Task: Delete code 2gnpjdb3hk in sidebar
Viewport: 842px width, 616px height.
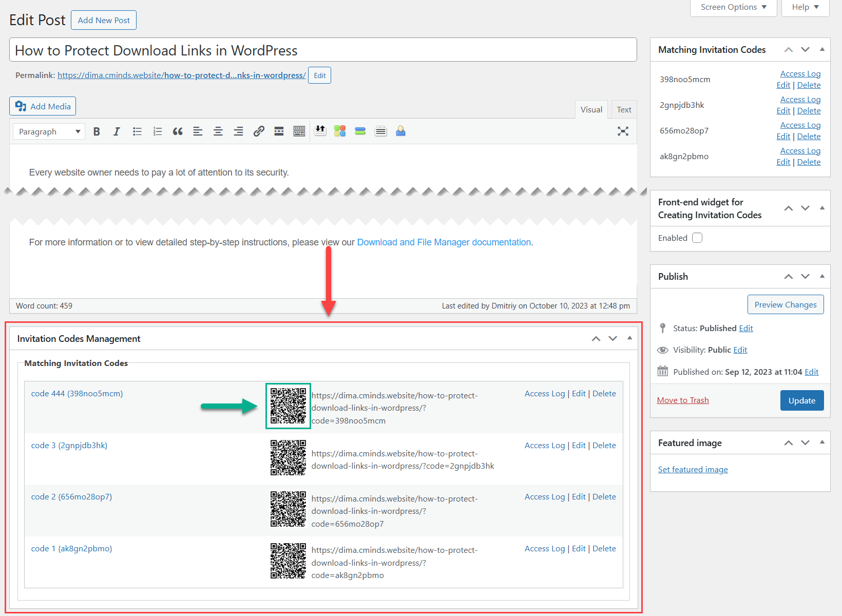Action: pyautogui.click(x=809, y=111)
